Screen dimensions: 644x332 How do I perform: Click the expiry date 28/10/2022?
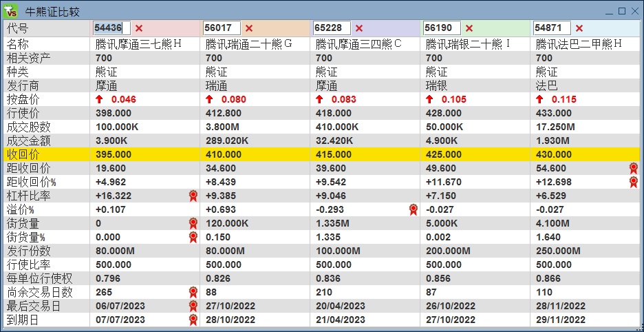pyautogui.click(x=230, y=320)
